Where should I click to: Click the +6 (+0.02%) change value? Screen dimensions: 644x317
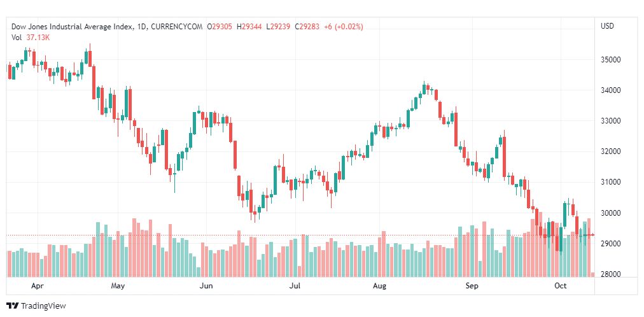coord(344,27)
